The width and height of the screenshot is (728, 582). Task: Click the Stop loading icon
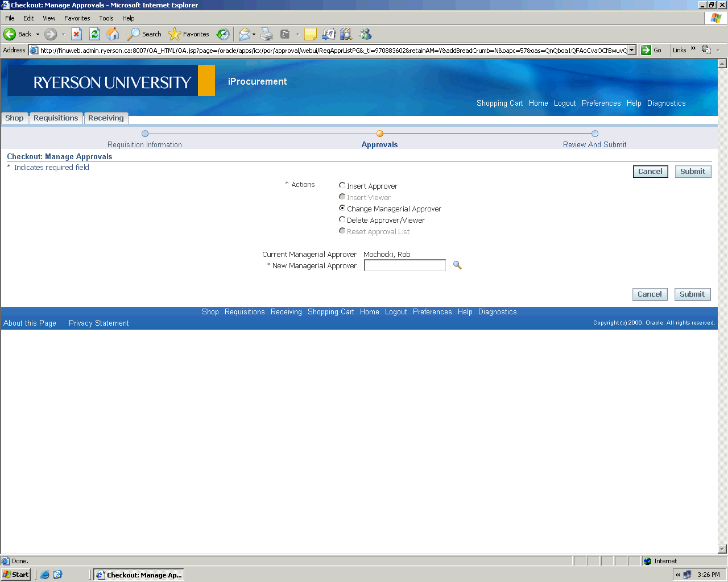click(76, 34)
